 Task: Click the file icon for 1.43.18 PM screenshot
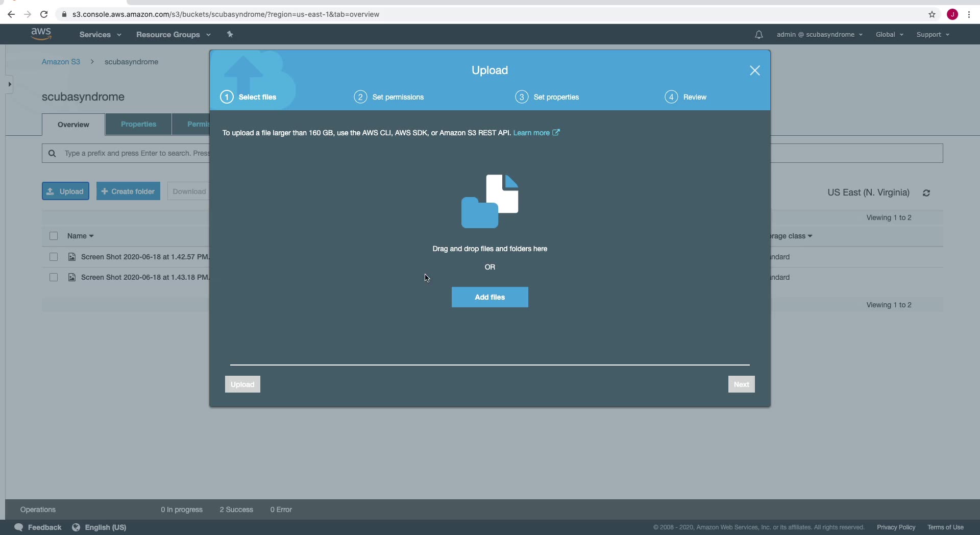(x=72, y=277)
